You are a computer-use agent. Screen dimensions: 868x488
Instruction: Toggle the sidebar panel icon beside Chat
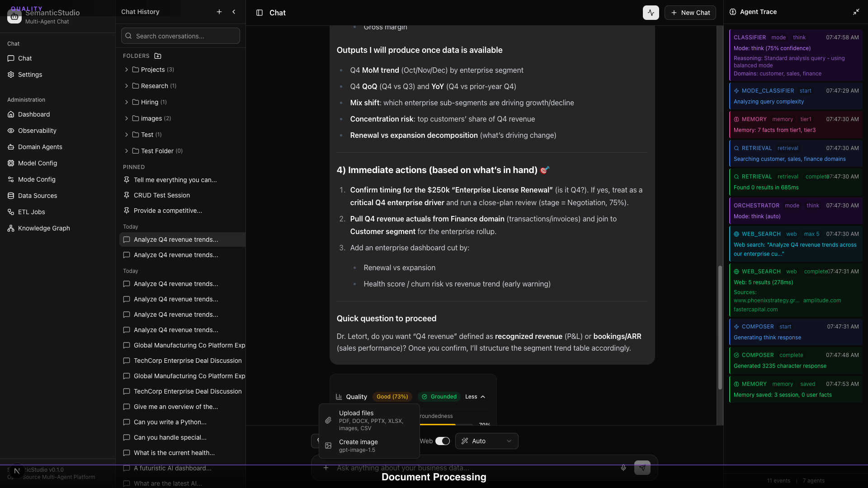click(x=259, y=13)
